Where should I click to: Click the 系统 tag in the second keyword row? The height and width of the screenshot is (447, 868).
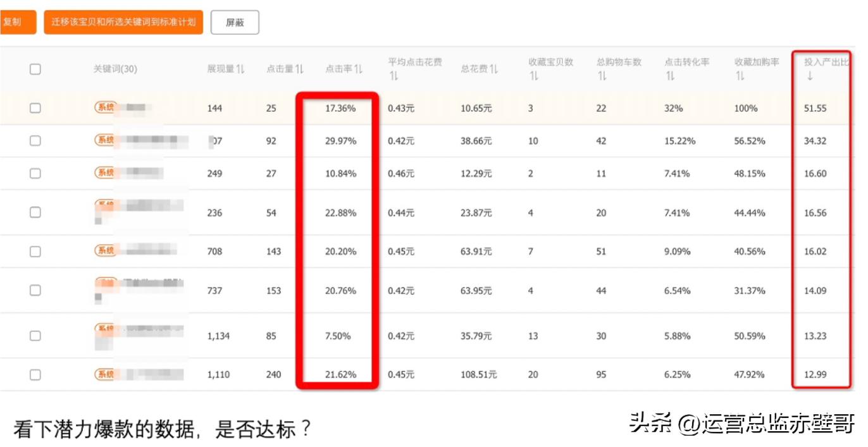[x=105, y=140]
